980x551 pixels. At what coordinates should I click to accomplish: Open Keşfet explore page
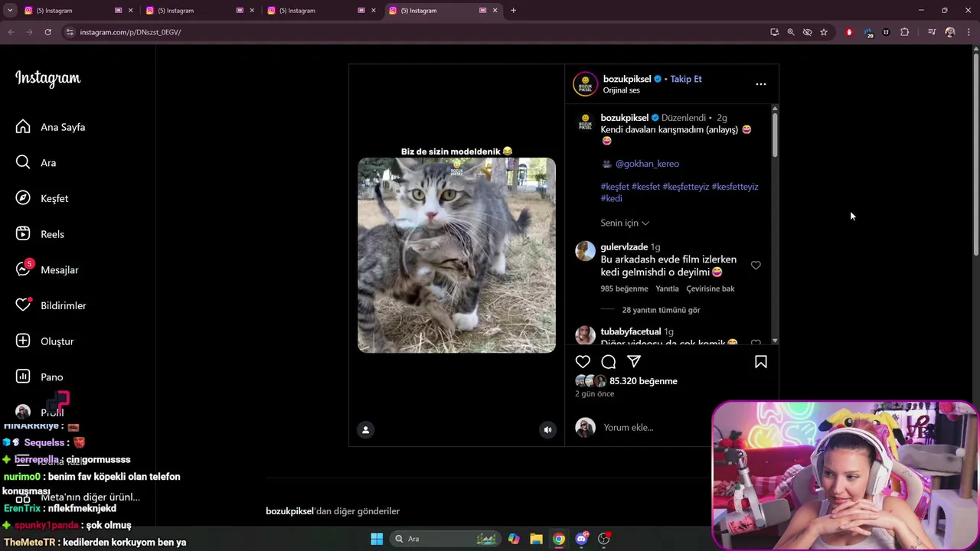42,198
